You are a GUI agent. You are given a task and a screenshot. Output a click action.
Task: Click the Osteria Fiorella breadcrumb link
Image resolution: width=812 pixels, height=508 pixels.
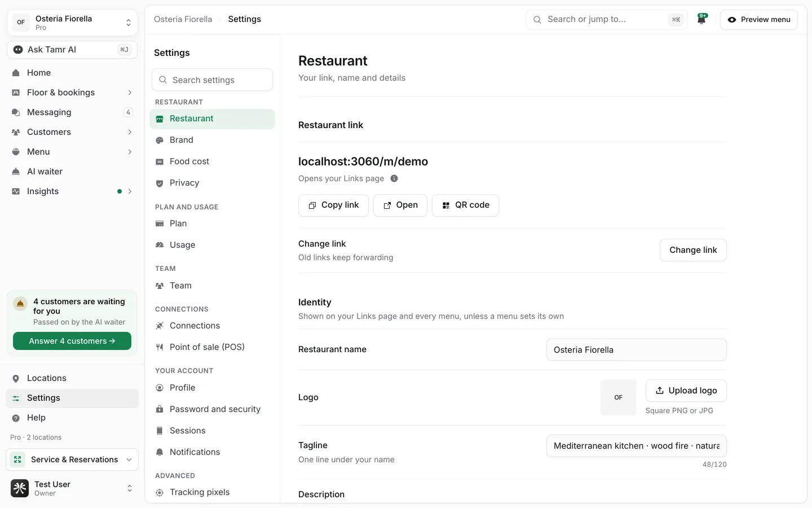(x=183, y=19)
